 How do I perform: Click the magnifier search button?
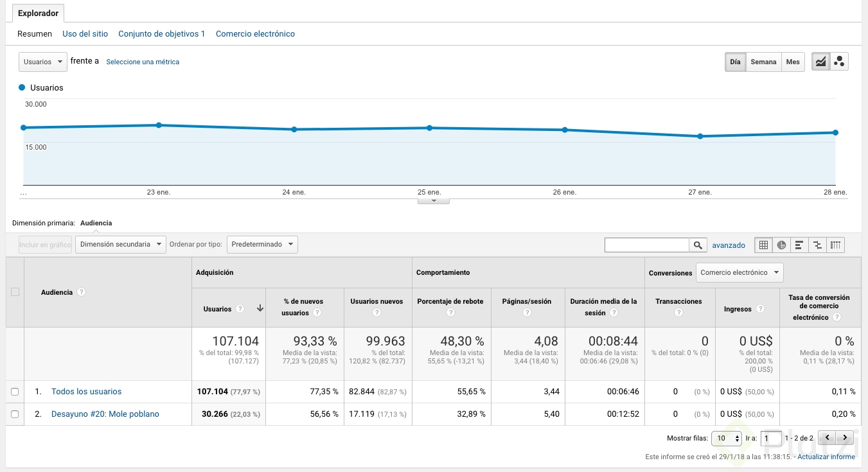(x=698, y=245)
